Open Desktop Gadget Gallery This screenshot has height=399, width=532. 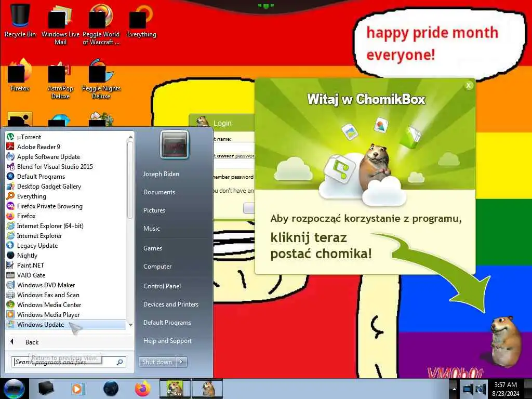(65, 187)
